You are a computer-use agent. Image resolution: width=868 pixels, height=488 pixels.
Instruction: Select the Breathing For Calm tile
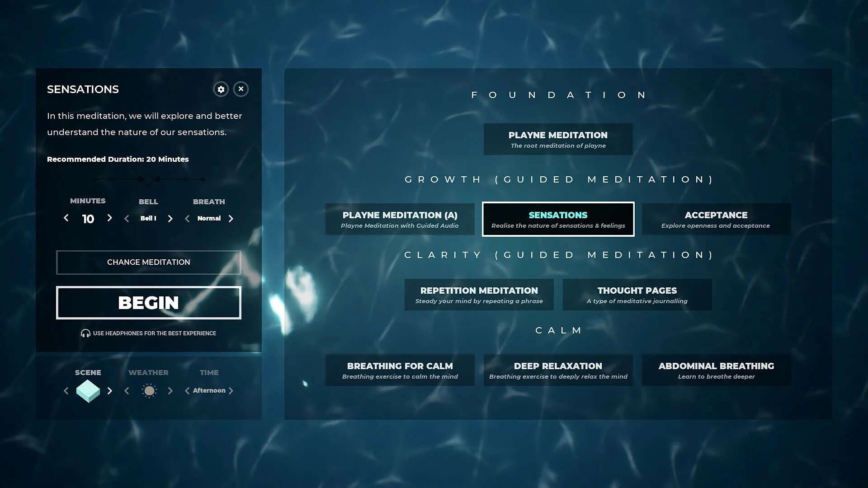pyautogui.click(x=400, y=370)
